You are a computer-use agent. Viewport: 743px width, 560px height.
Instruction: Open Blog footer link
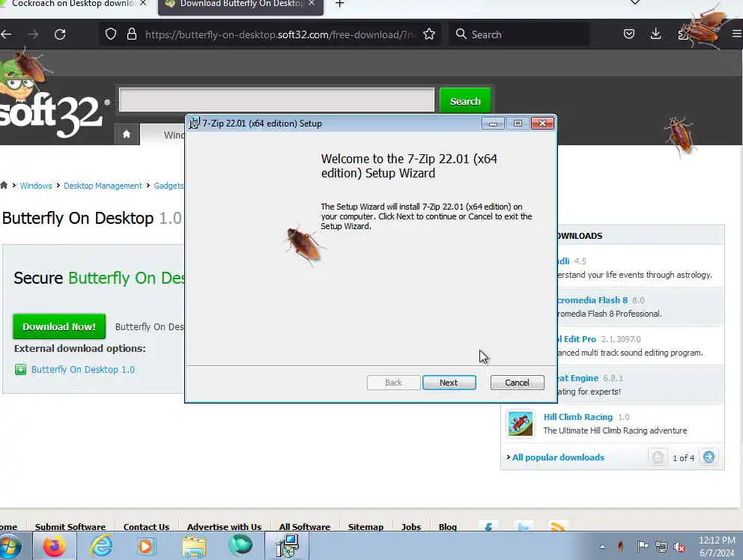click(447, 526)
